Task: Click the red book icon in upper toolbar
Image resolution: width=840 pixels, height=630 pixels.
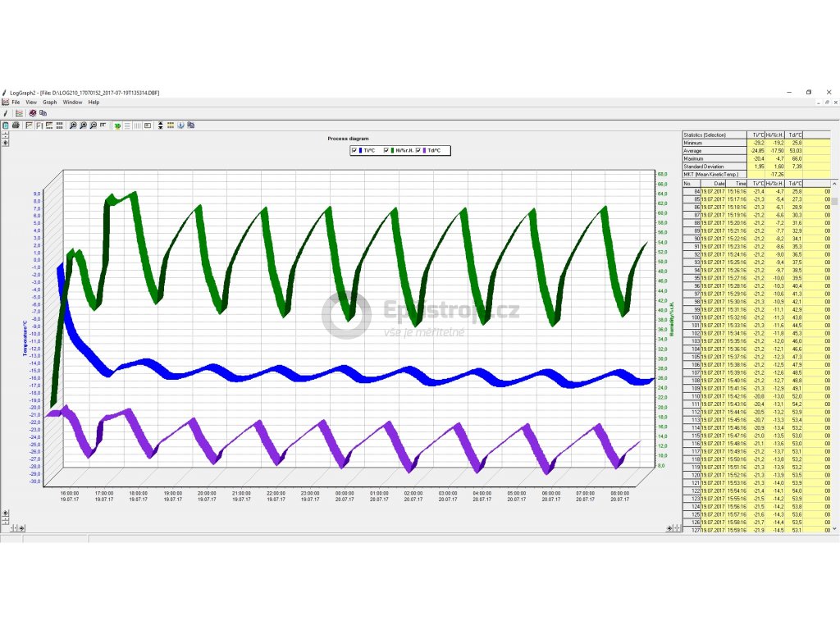Action: (33, 113)
